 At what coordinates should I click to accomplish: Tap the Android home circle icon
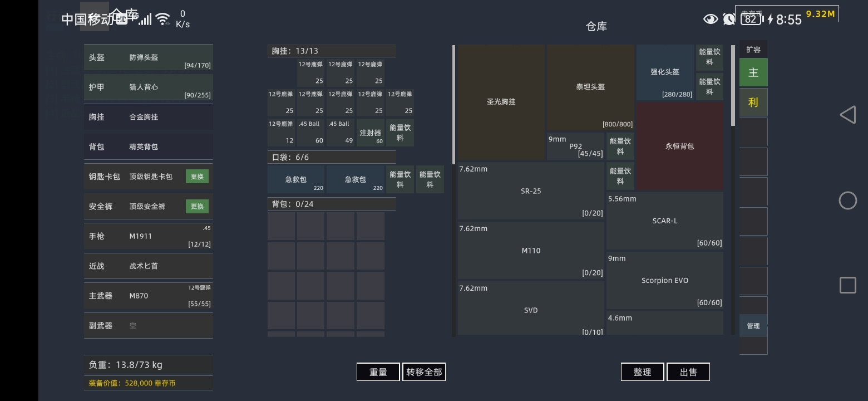pos(847,200)
